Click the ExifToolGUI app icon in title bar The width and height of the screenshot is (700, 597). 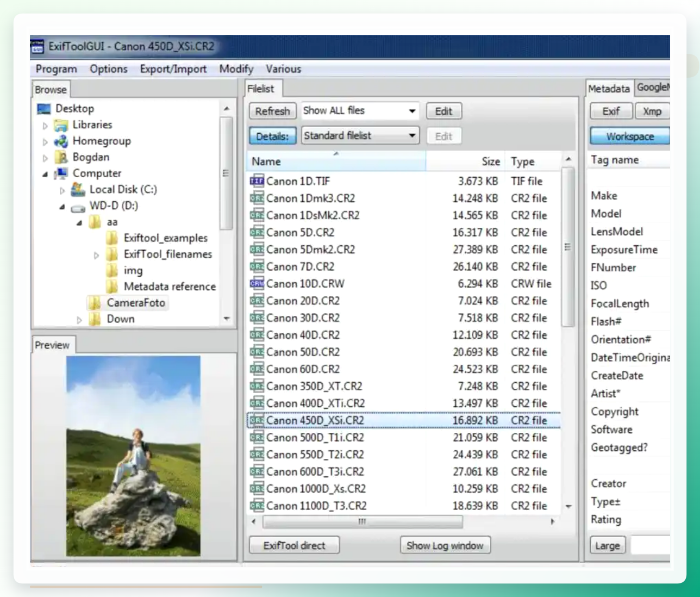pos(37,47)
